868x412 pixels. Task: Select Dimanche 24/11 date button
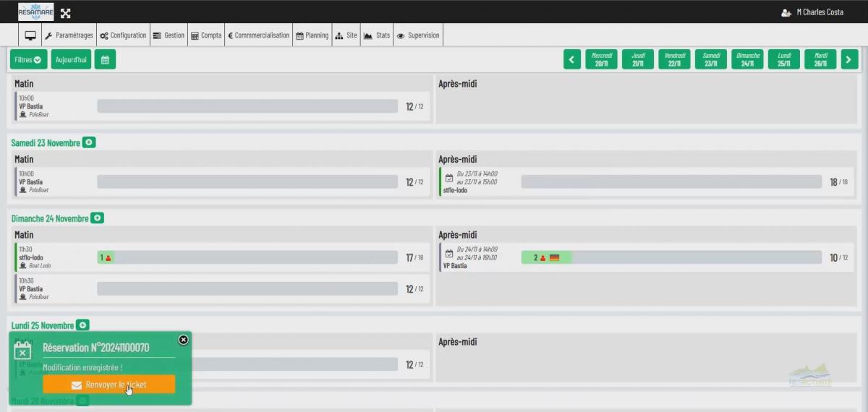click(747, 59)
